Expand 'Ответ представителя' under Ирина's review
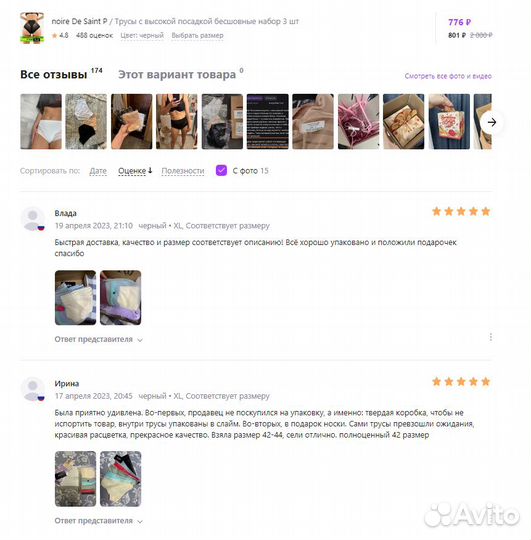Viewport: 531px width, 540px height. click(98, 520)
